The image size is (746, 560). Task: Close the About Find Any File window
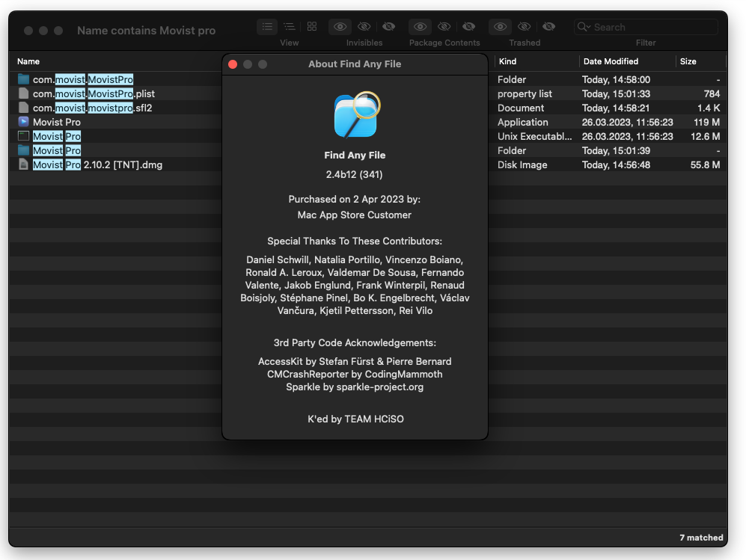coord(233,64)
